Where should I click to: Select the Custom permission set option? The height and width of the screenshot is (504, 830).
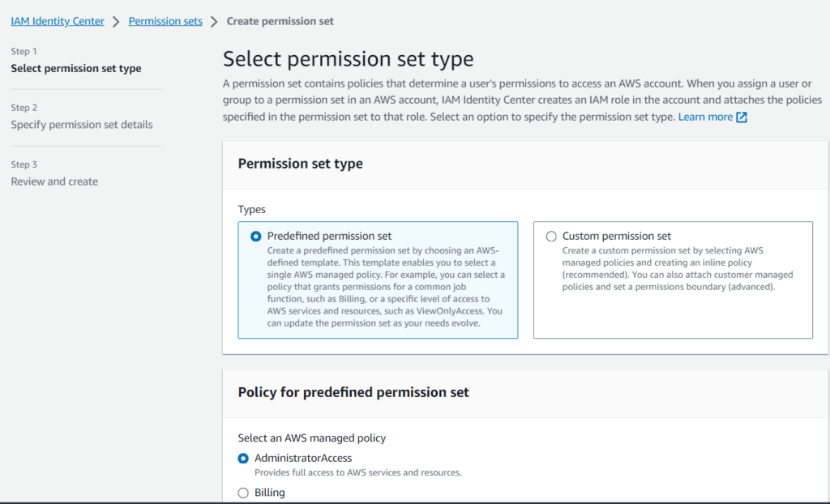tap(551, 236)
